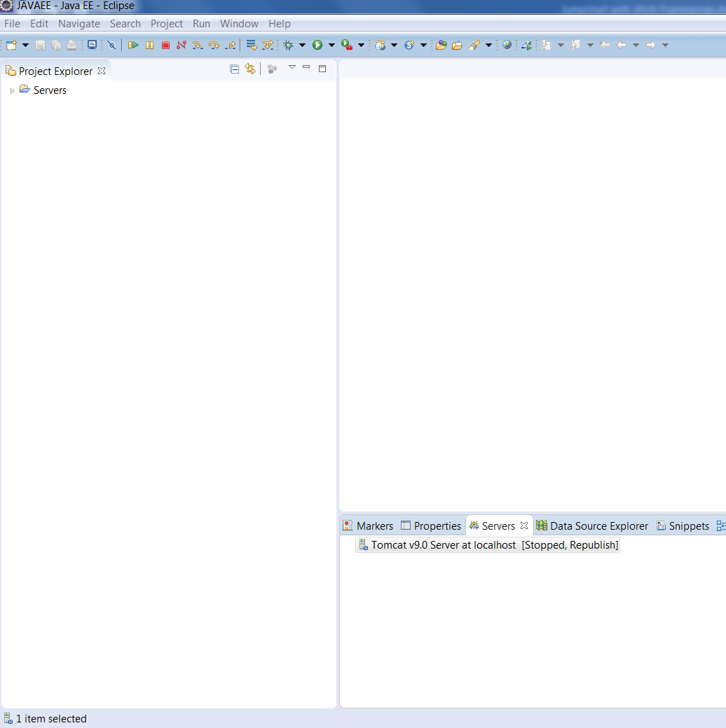Click the New wizard toolbar icon
726x728 pixels.
coord(12,45)
